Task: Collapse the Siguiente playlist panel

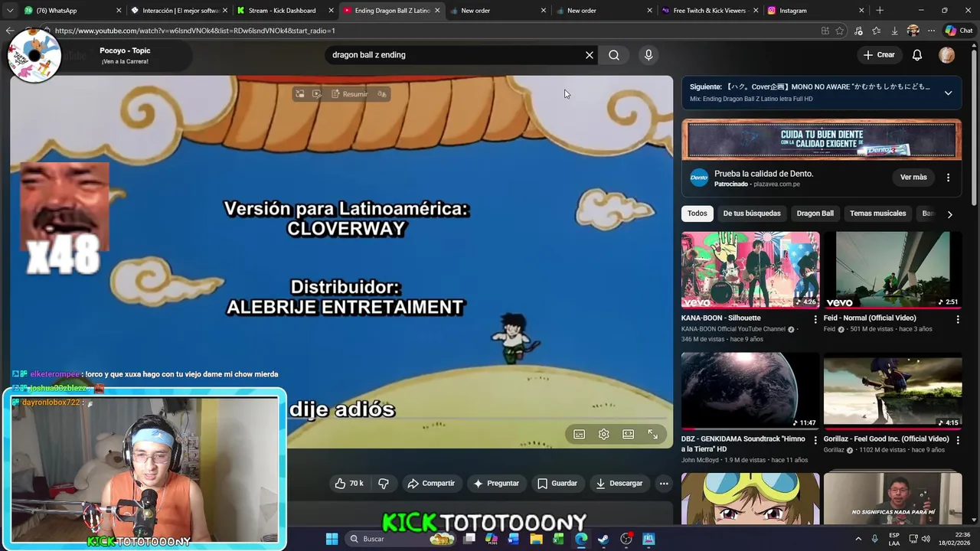Action: (x=948, y=93)
